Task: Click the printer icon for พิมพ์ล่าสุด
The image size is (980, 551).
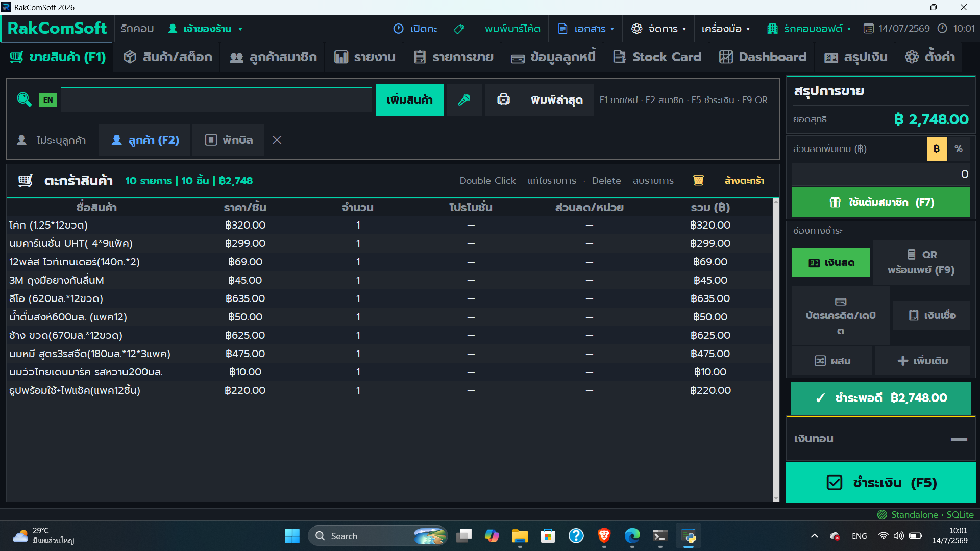Action: [503, 99]
